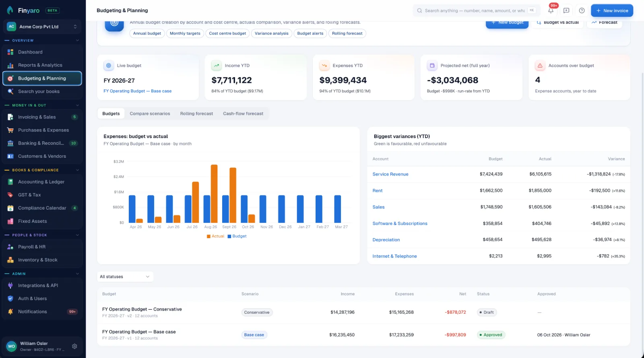
Task: Collapse the Admin sidebar section
Action: pyautogui.click(x=77, y=274)
